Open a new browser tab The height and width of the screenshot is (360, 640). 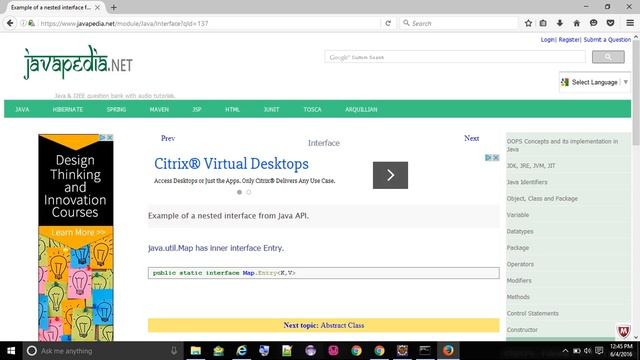pyautogui.click(x=113, y=7)
